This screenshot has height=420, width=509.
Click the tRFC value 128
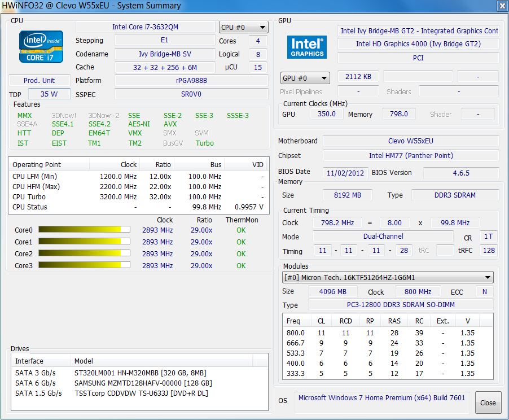pos(489,250)
